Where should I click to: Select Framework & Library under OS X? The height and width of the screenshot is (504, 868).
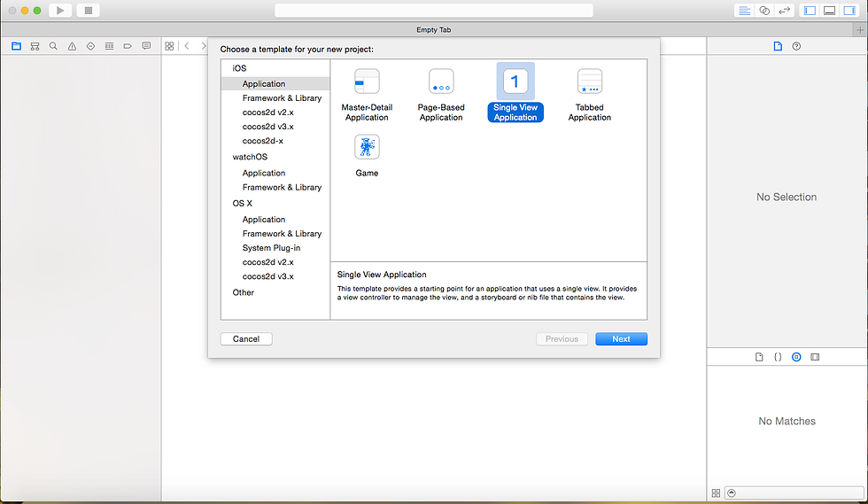point(282,234)
